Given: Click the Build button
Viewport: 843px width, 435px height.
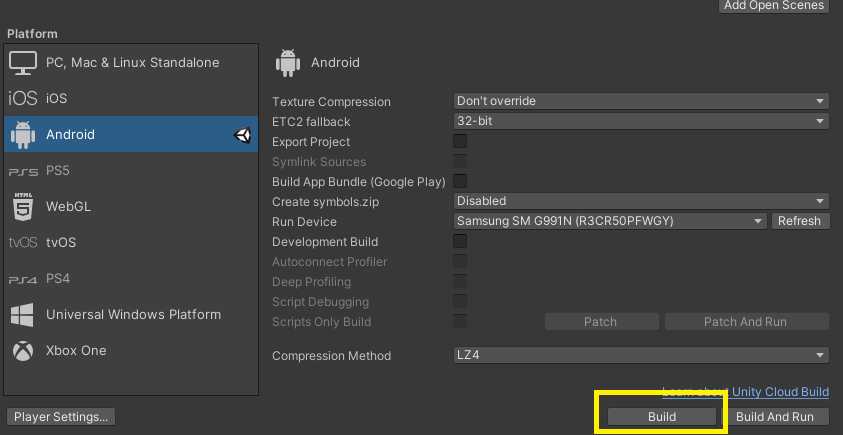Looking at the screenshot, I should click(x=662, y=417).
